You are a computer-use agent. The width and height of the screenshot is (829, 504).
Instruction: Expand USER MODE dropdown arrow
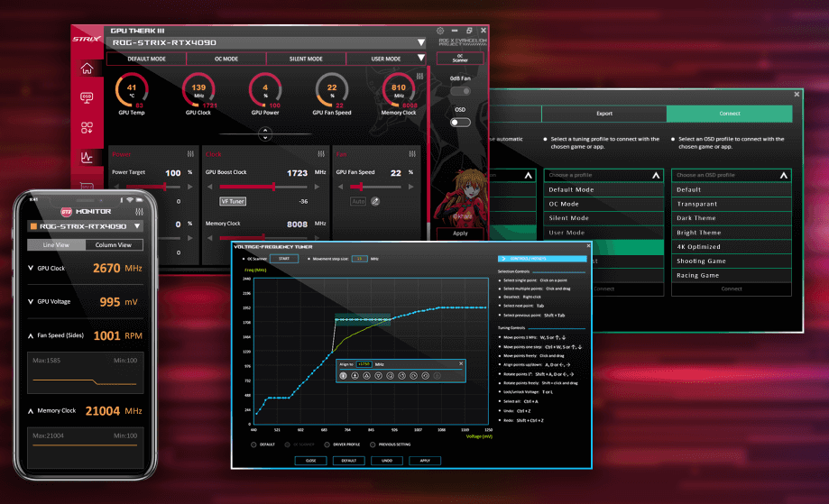click(421, 58)
